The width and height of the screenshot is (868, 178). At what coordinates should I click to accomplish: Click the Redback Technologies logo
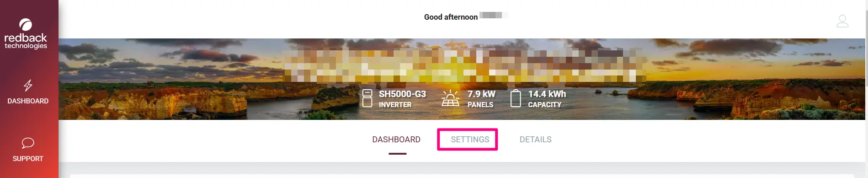26,34
